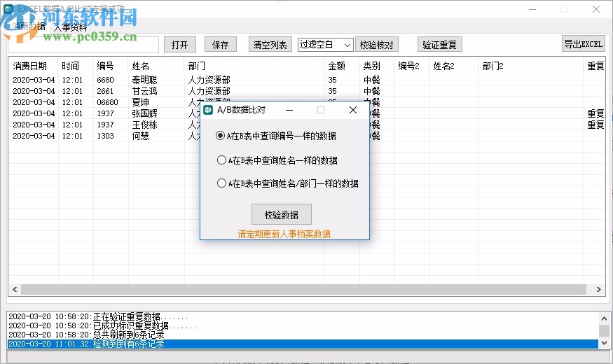Select the row for 甘云鸿

[307, 91]
